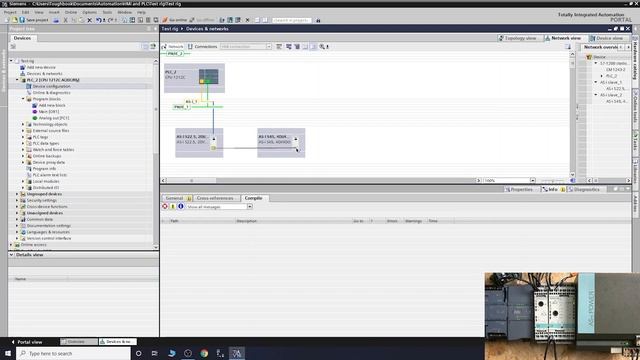Click the Windows Start button

click(x=8, y=353)
